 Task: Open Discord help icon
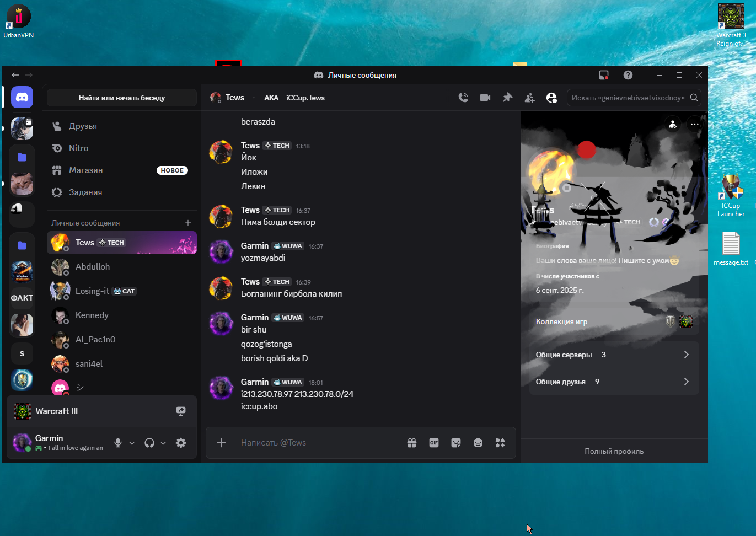[x=628, y=75]
